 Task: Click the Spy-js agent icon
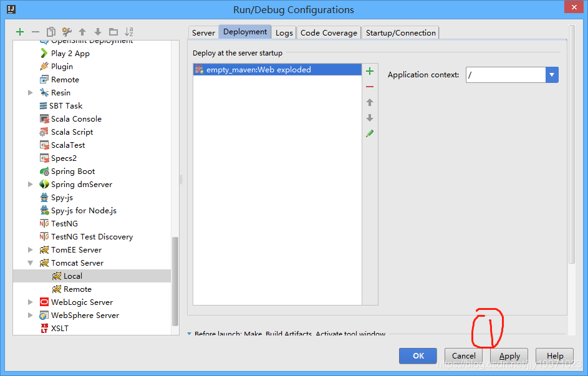pos(44,198)
